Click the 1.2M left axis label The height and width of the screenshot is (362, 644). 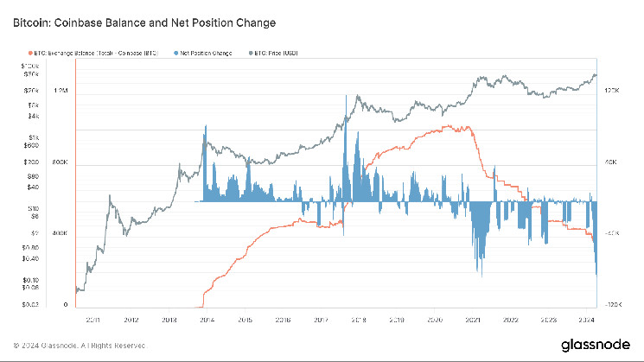[60, 91]
